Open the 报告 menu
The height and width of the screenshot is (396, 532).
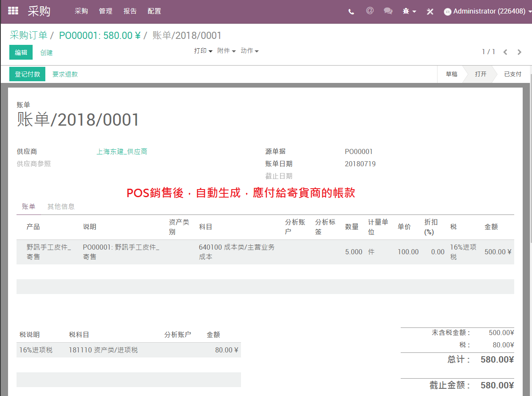(x=130, y=11)
